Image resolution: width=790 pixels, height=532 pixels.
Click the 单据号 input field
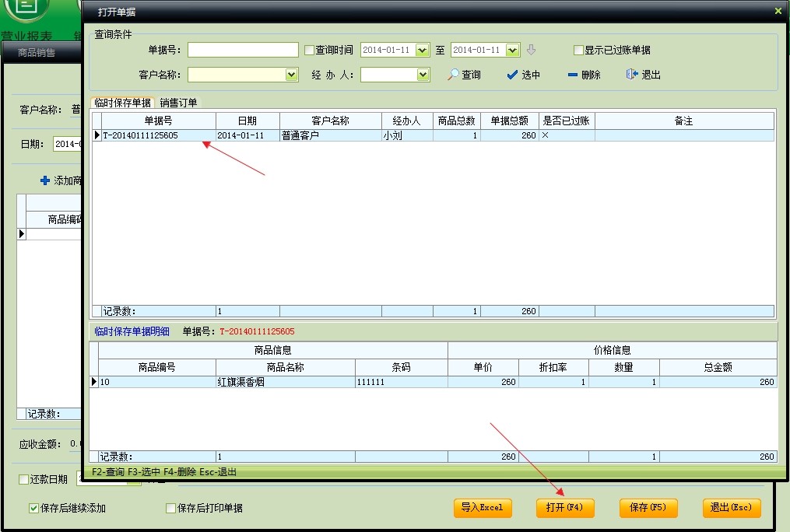pyautogui.click(x=243, y=50)
